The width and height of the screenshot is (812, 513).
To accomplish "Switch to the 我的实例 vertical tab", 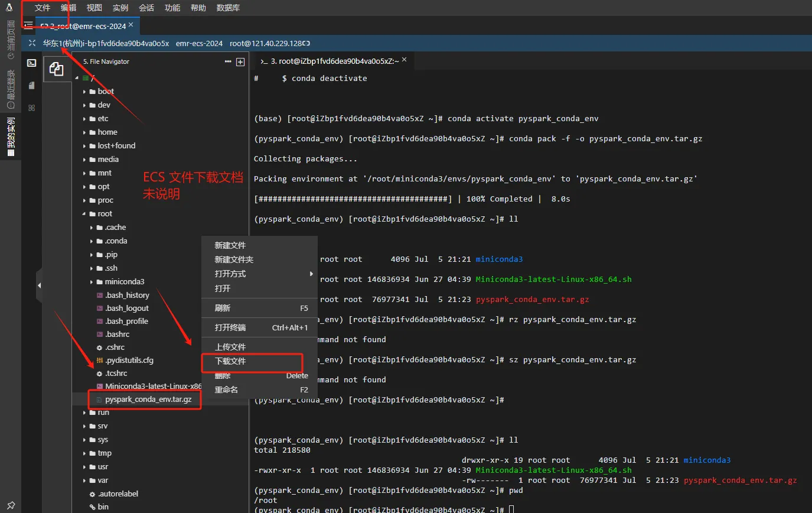I will tap(11, 137).
